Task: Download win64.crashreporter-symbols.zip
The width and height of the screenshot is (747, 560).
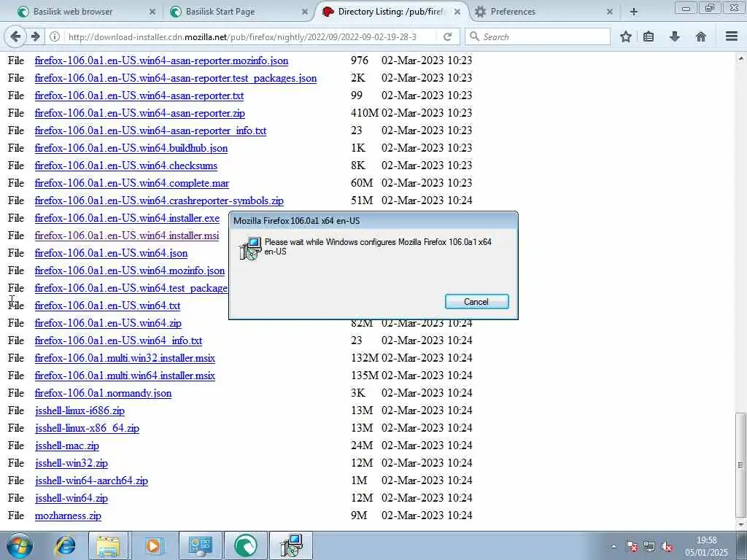Action: pos(159,201)
